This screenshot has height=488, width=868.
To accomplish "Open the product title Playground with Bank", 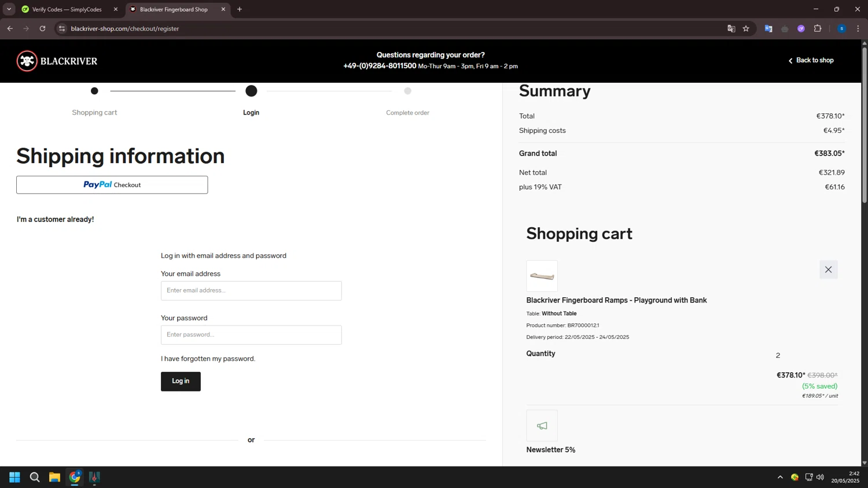I will [x=616, y=300].
